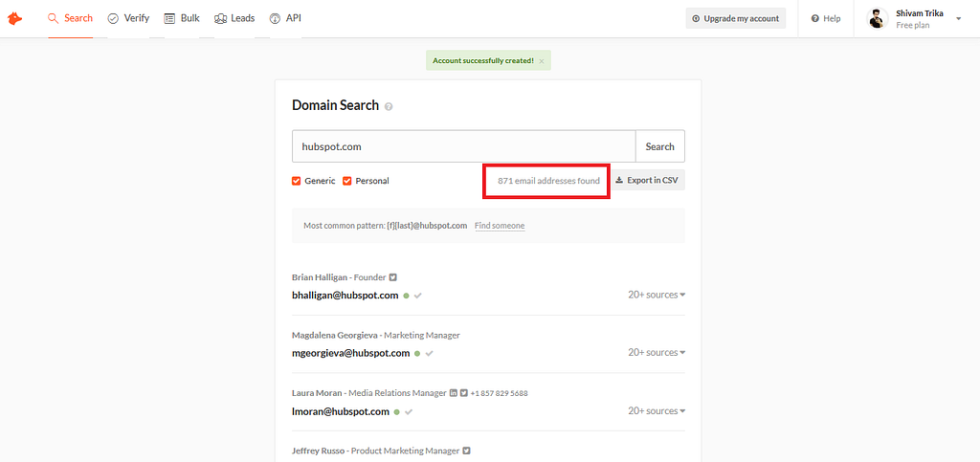Click the Search button
Image resolution: width=980 pixels, height=462 pixels.
[660, 146]
